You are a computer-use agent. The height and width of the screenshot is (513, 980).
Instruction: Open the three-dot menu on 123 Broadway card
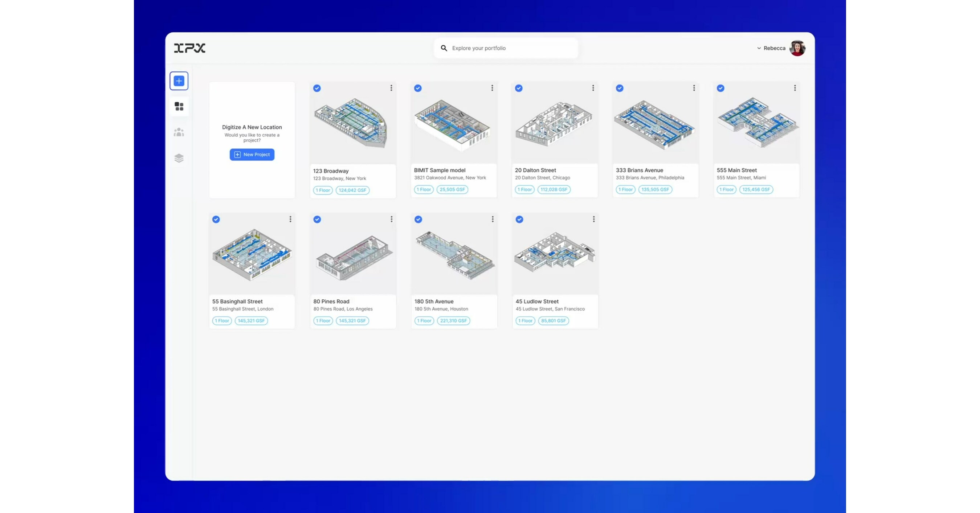392,88
